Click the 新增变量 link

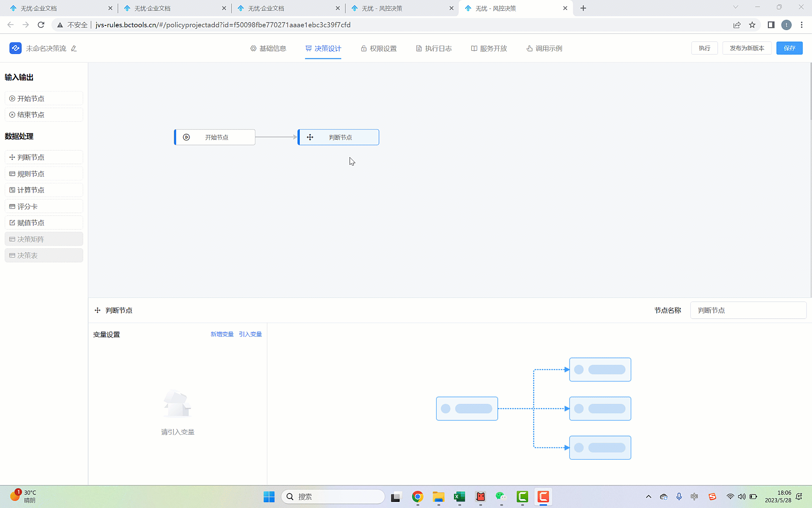pyautogui.click(x=222, y=334)
